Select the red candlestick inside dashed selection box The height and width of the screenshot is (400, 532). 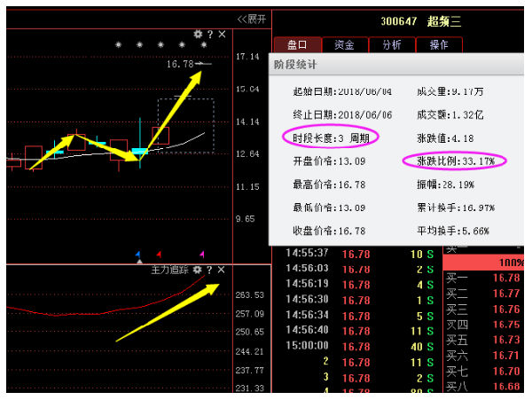pos(160,136)
